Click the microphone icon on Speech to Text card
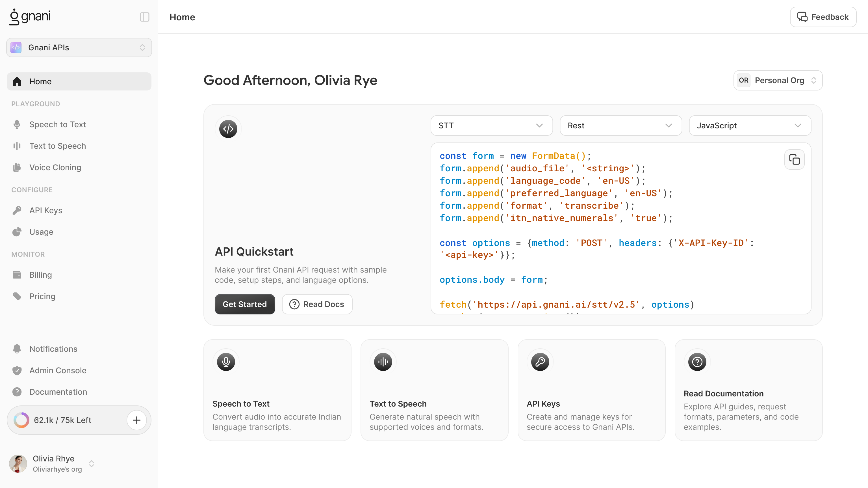The width and height of the screenshot is (868, 488). (x=226, y=362)
